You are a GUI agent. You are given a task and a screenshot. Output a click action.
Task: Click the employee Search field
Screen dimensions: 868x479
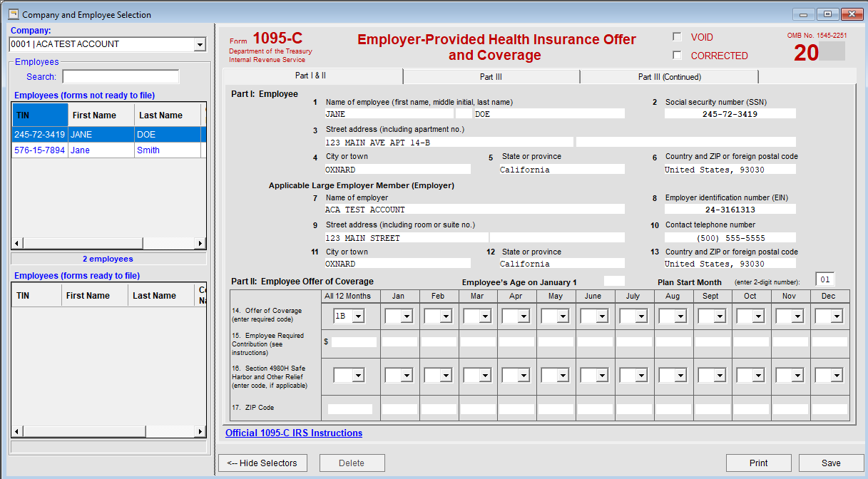(x=121, y=76)
